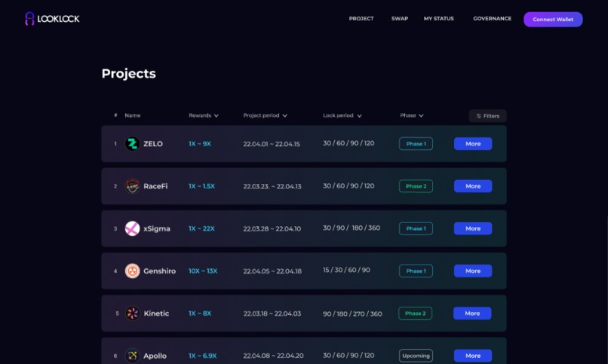608x364 pixels.
Task: Go to MY STATUS page
Action: click(x=438, y=19)
